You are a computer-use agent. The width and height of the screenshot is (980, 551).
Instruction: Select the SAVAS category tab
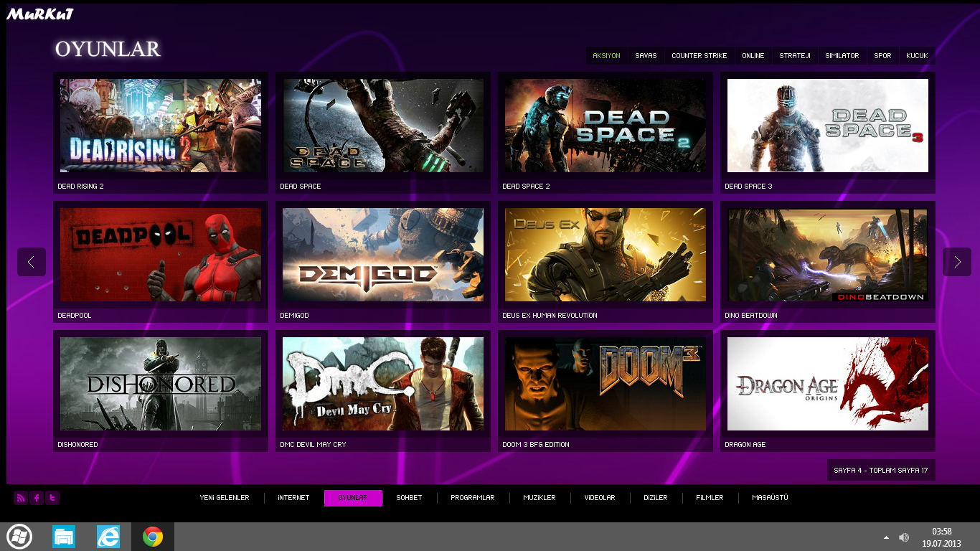tap(646, 56)
